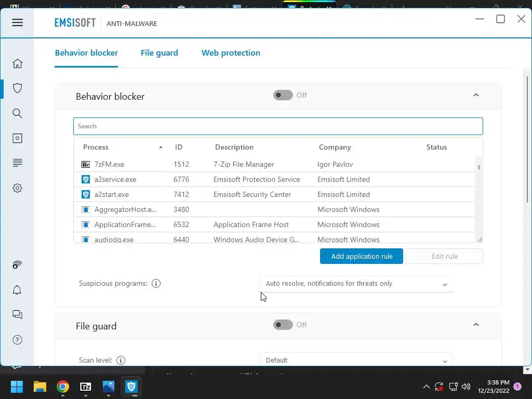
Task: Click shield icon beside a2start.exe
Action: tap(86, 194)
